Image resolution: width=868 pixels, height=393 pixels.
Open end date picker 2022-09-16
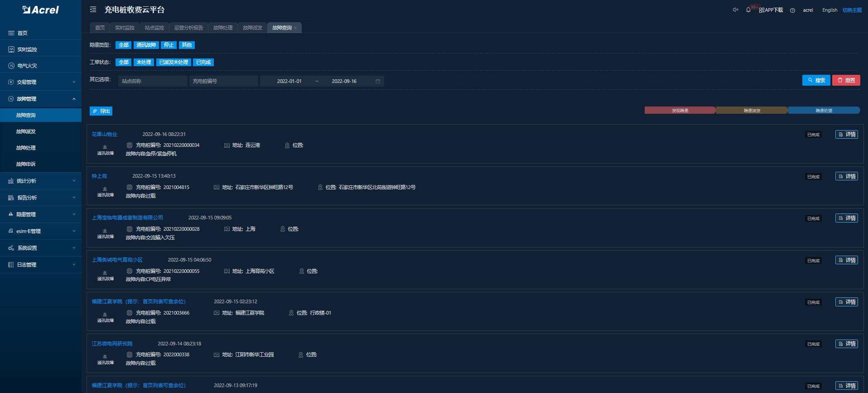(344, 81)
